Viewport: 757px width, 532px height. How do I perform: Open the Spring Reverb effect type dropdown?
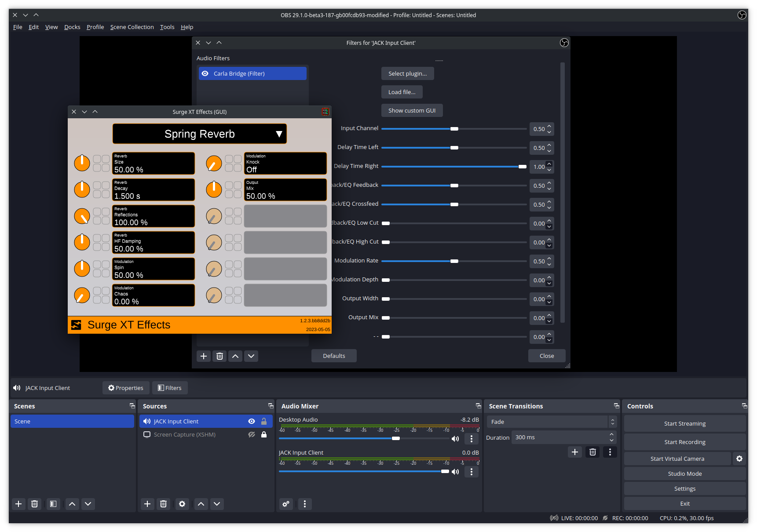[199, 134]
